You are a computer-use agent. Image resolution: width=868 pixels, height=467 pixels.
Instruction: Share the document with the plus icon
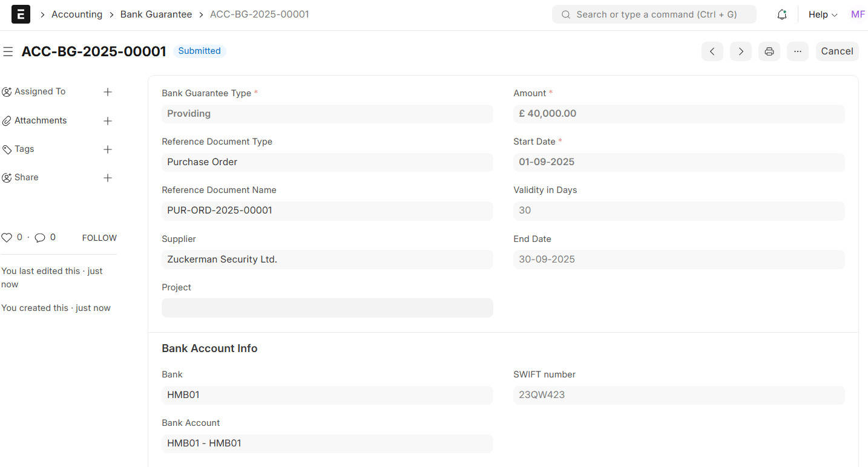click(108, 178)
